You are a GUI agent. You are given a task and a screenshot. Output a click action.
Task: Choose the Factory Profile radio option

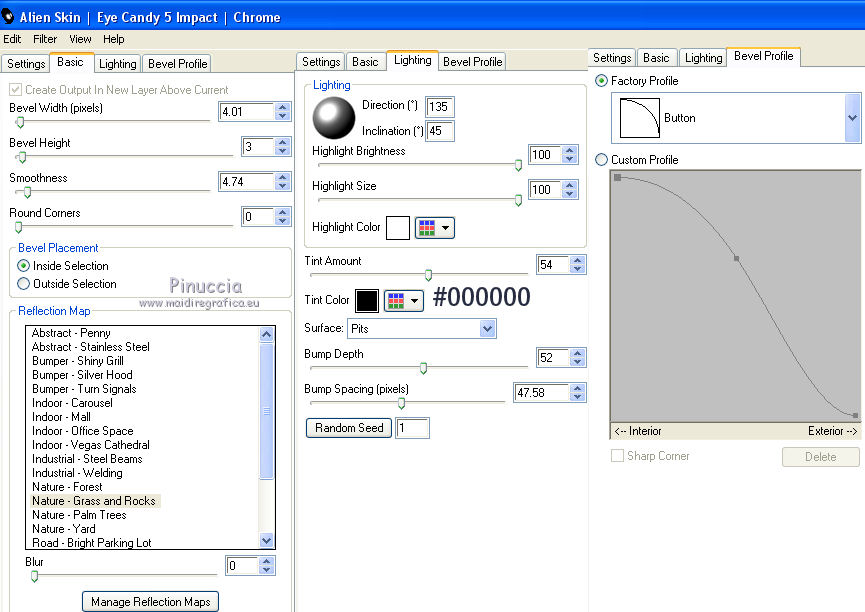point(601,81)
